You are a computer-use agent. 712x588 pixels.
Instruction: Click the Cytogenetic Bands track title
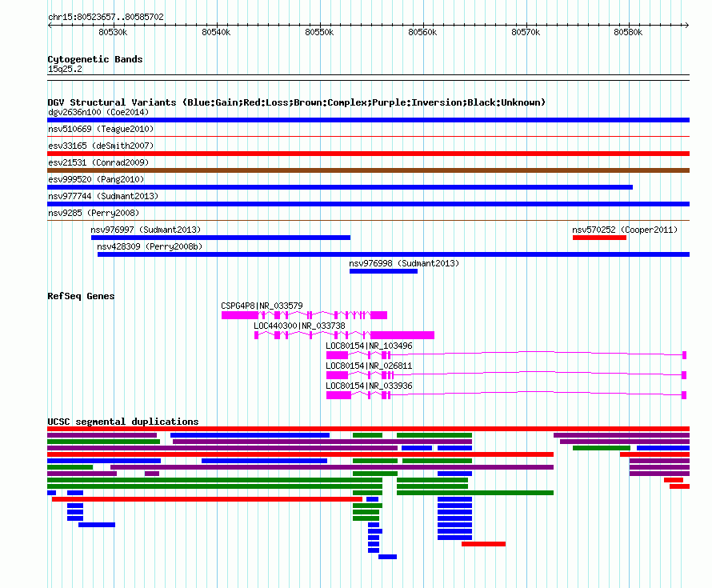[95, 59]
